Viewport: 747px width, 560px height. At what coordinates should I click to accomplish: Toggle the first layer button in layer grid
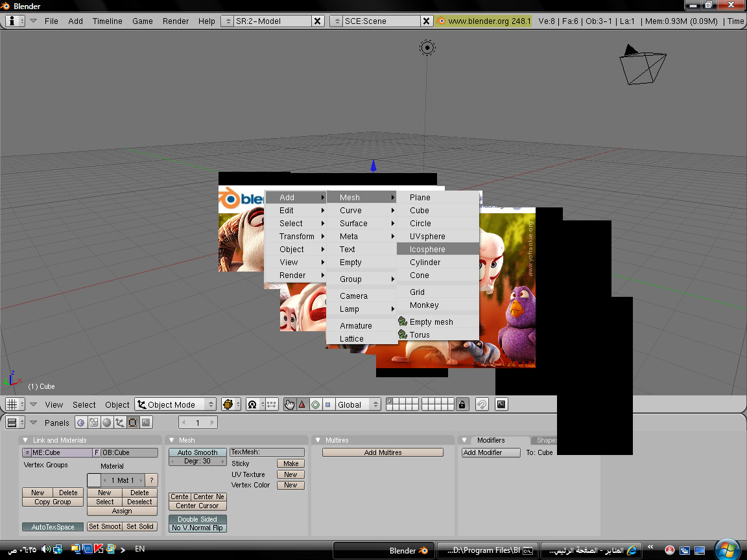pyautogui.click(x=389, y=401)
